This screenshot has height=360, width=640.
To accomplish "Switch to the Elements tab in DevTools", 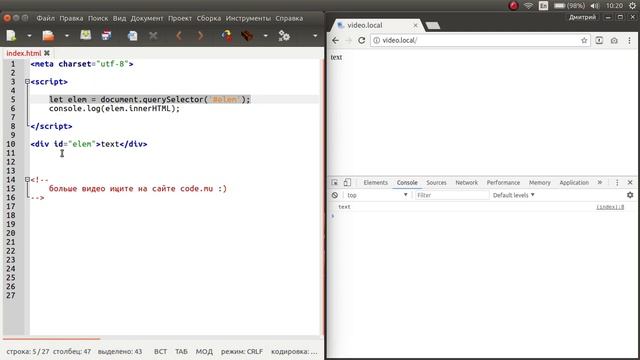I will coord(376,182).
